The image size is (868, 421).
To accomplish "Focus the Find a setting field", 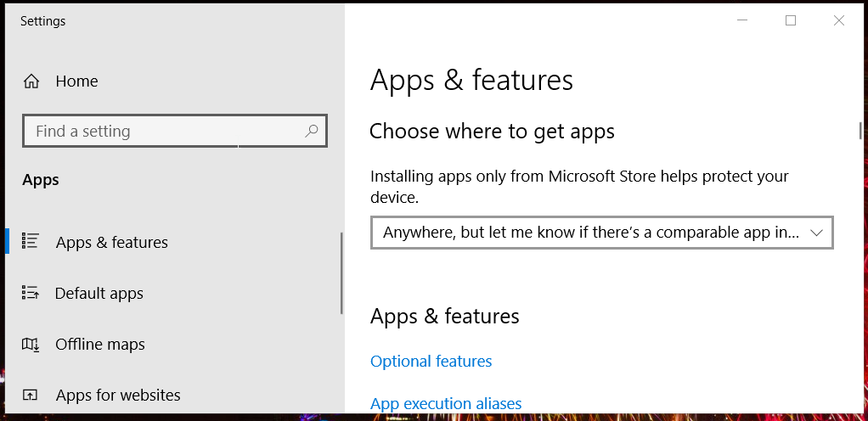I will pyautogui.click(x=175, y=131).
